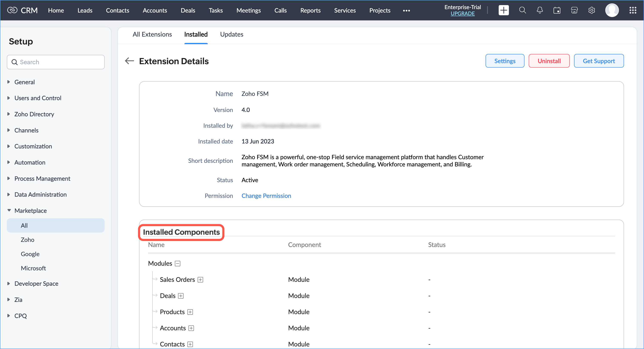Screen dimensions: 644x349
Task: Open the global search magnifier icon
Action: coord(522,10)
